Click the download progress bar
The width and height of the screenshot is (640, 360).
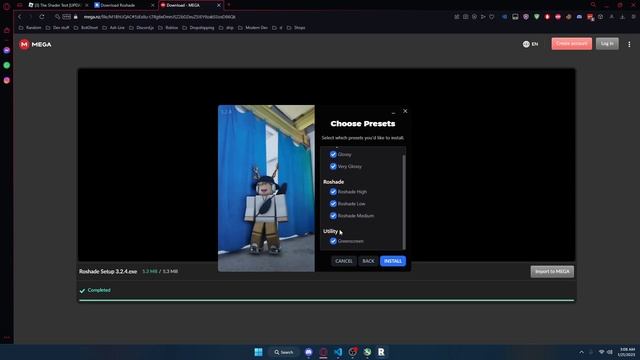tap(327, 300)
